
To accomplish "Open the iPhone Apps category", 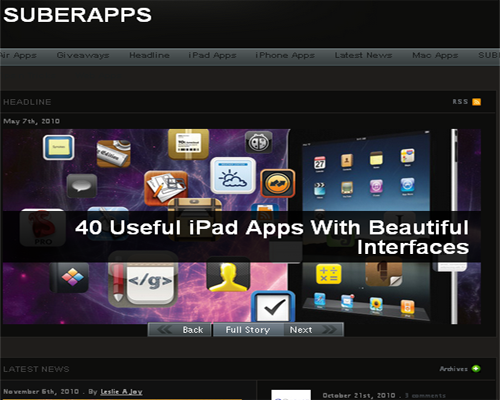I will click(x=285, y=55).
